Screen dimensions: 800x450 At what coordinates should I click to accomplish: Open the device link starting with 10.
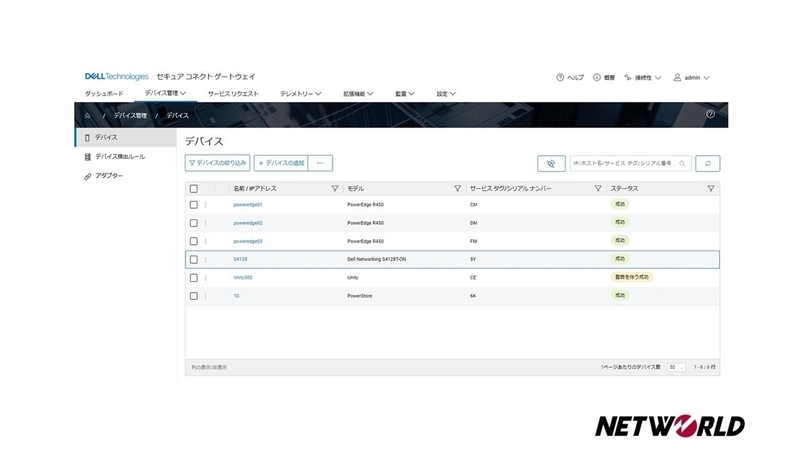click(237, 296)
